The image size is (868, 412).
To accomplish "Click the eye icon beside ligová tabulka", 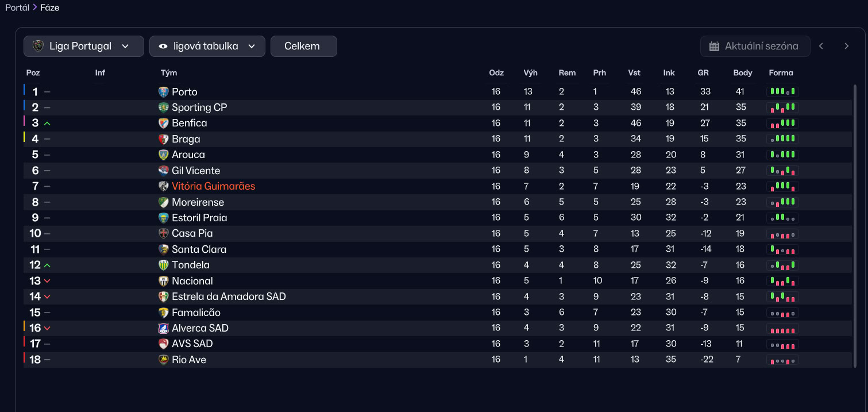I will 163,47.
